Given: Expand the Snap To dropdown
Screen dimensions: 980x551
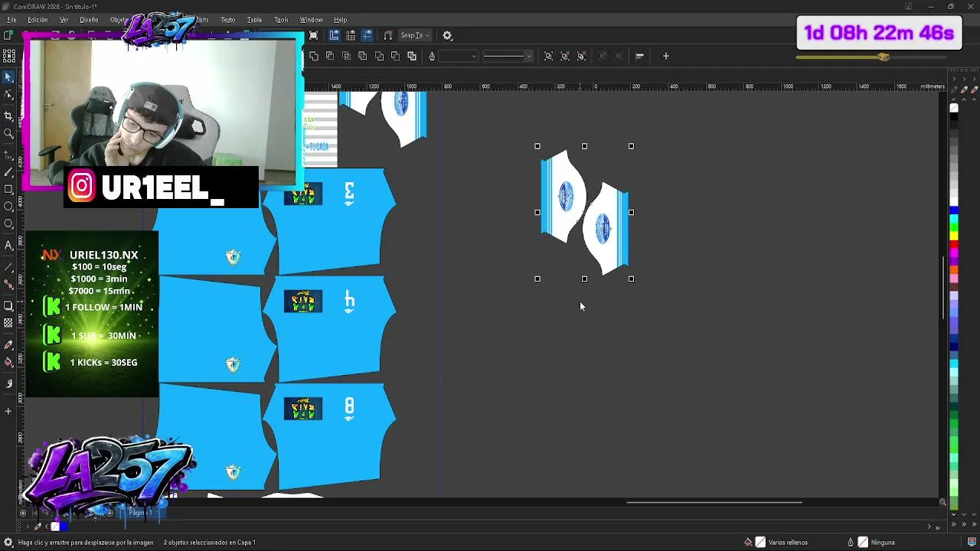Looking at the screenshot, I should pyautogui.click(x=416, y=35).
